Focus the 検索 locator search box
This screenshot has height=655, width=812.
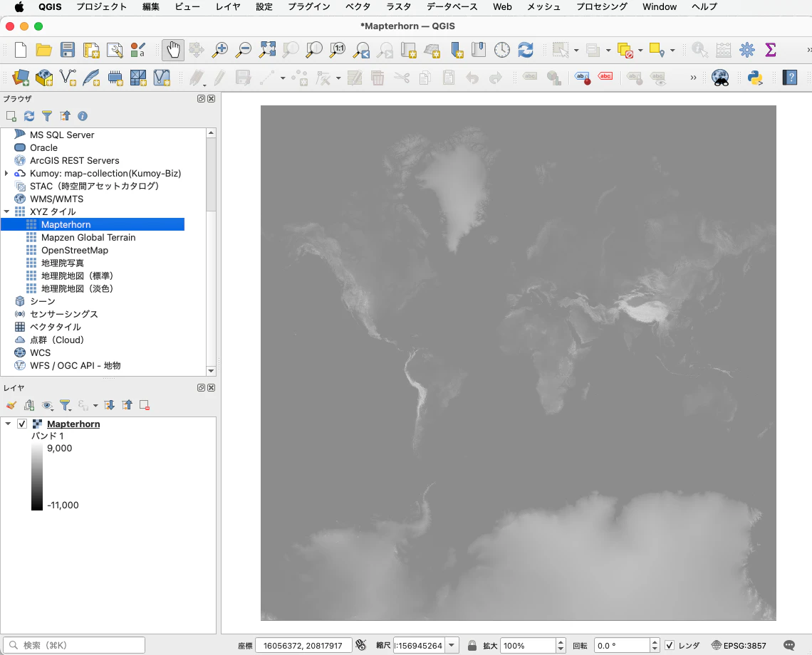pyautogui.click(x=74, y=645)
